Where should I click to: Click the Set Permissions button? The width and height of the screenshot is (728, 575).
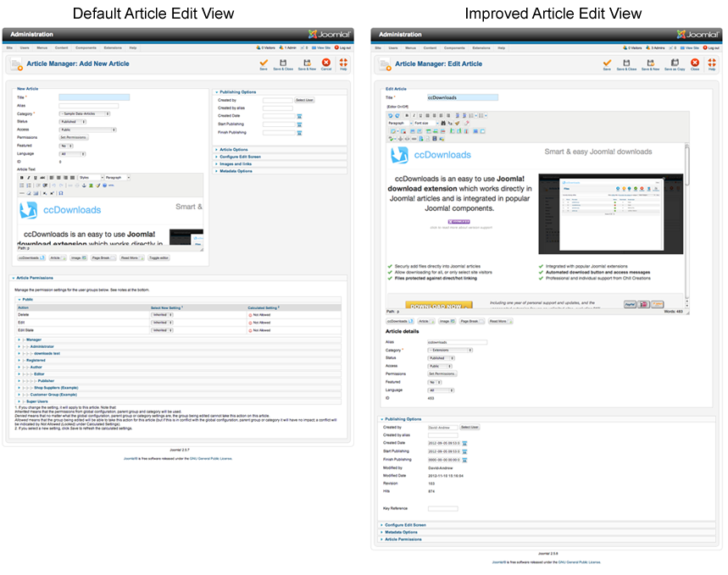pyautogui.click(x=74, y=138)
